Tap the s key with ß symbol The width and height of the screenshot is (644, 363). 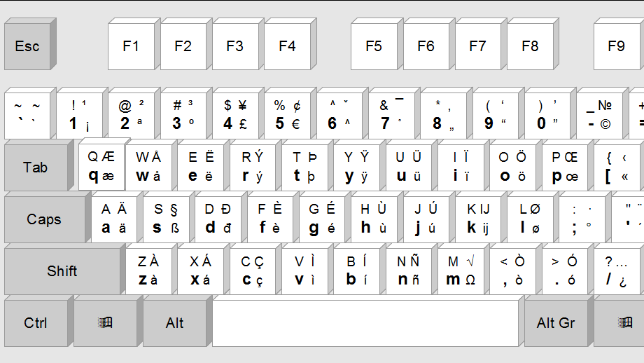tap(165, 219)
